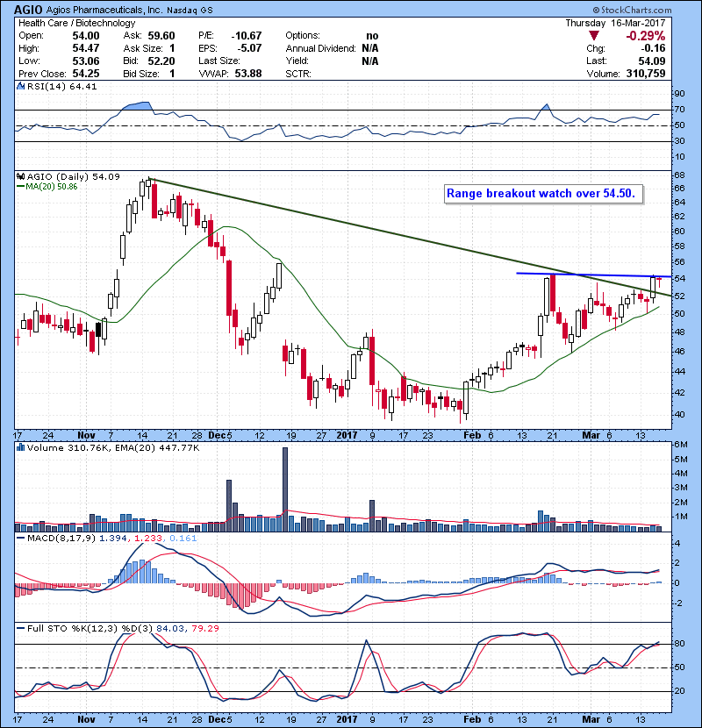Screen dimensions: 702x728
Task: Click the RSI(14) 64.41 indicator label
Action: click(61, 86)
